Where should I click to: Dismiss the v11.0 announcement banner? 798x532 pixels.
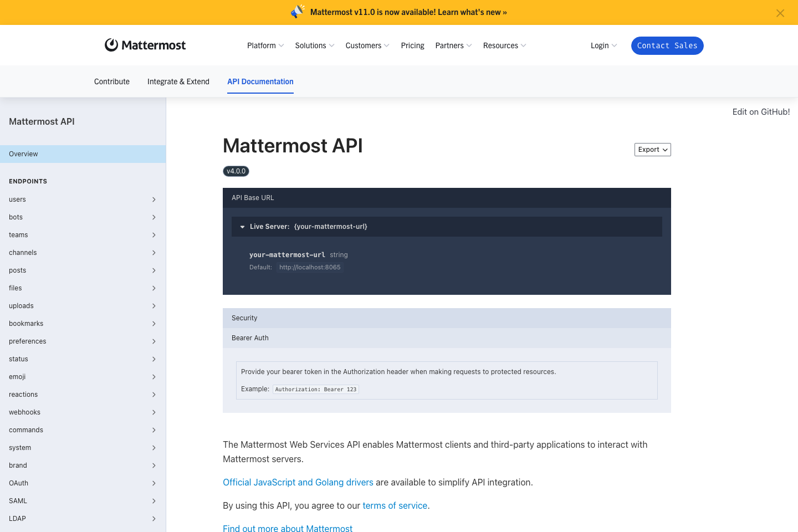(780, 12)
